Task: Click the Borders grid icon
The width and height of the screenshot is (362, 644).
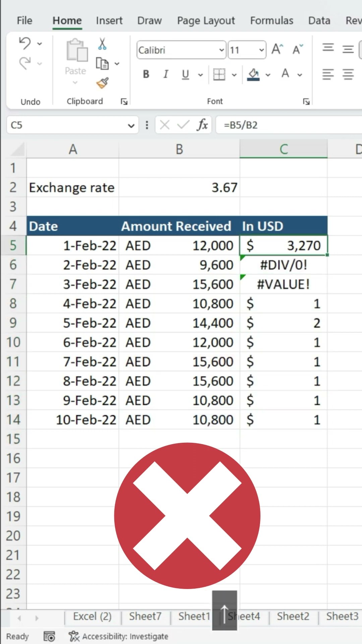Action: (x=219, y=74)
